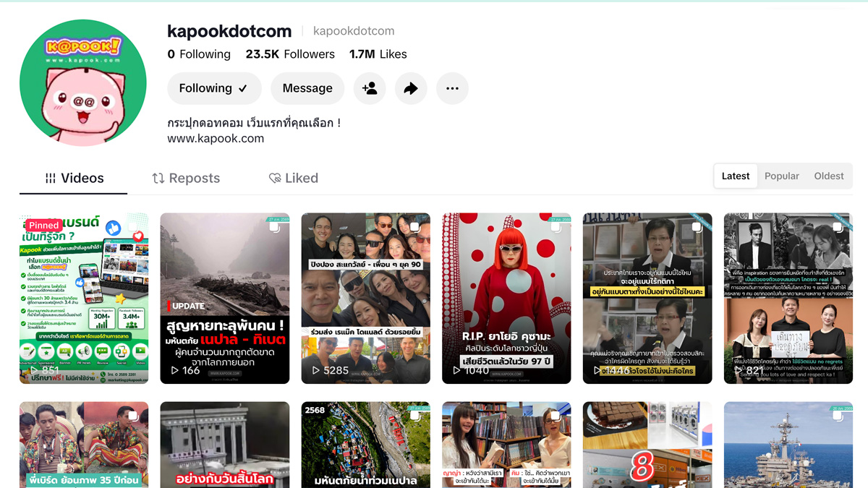
Task: Switch to the Reposts tab
Action: click(186, 178)
